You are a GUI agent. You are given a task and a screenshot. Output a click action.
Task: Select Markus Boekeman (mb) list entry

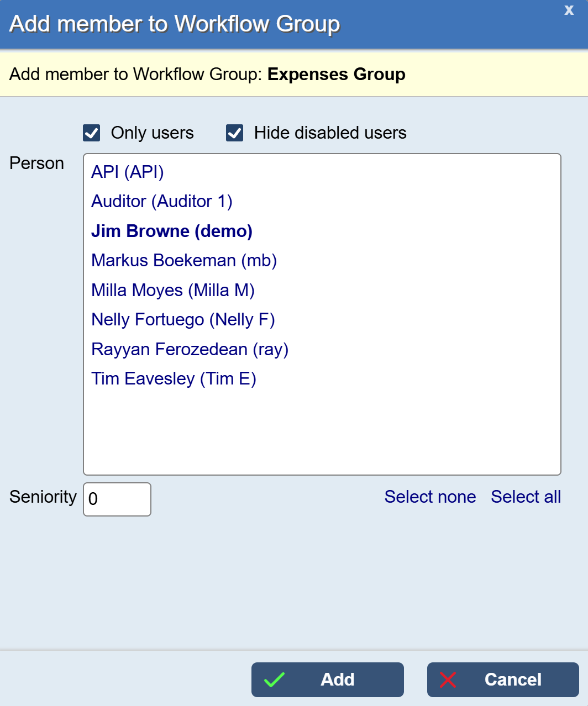click(184, 261)
